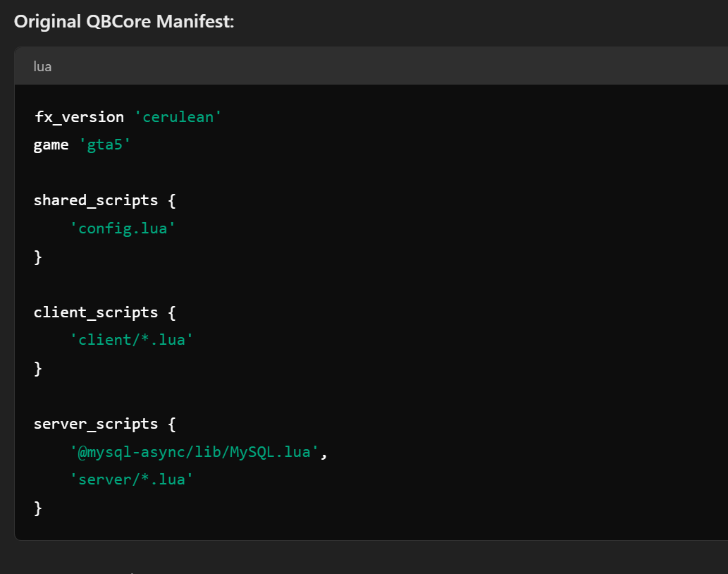728x574 pixels.
Task: Click the client_scripts keyword
Action: (95, 312)
